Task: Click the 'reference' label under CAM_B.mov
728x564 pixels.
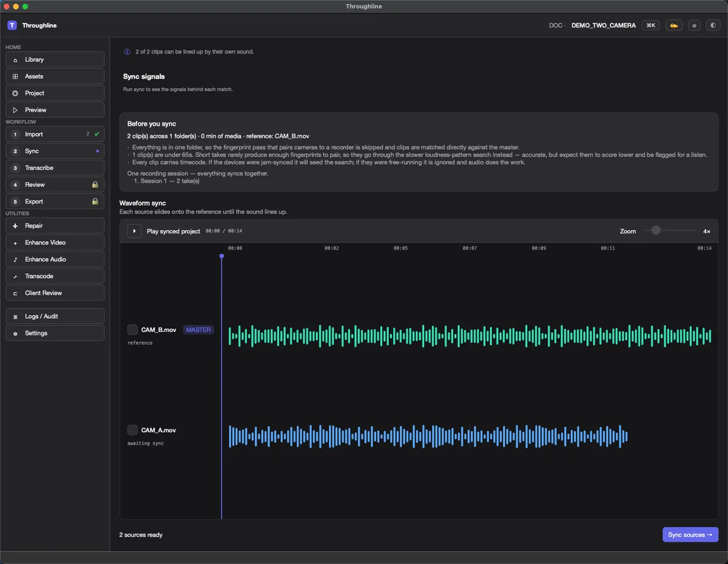Action: pos(140,343)
